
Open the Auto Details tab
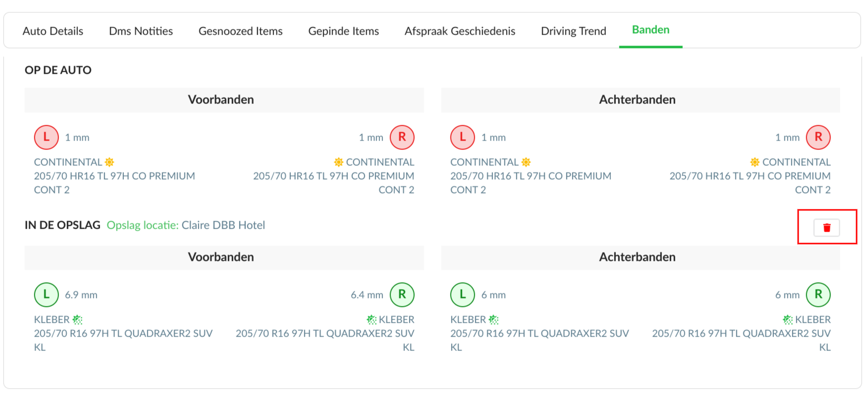point(53,31)
